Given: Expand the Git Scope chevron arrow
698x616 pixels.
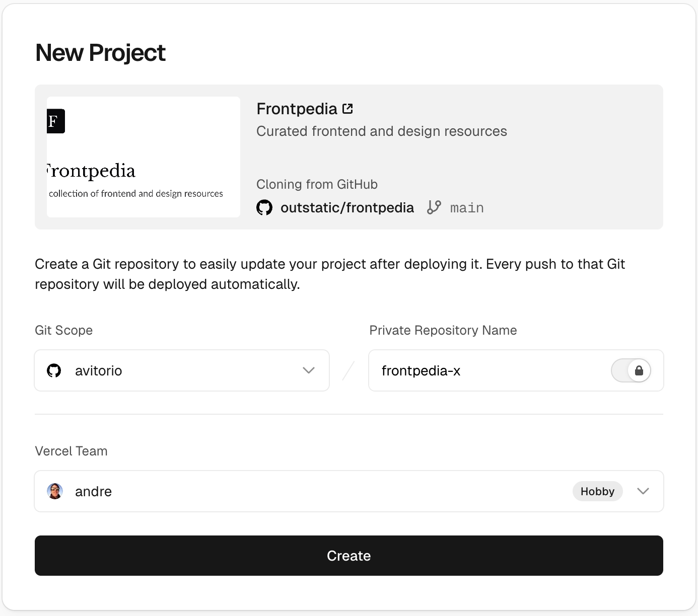Looking at the screenshot, I should coord(309,370).
